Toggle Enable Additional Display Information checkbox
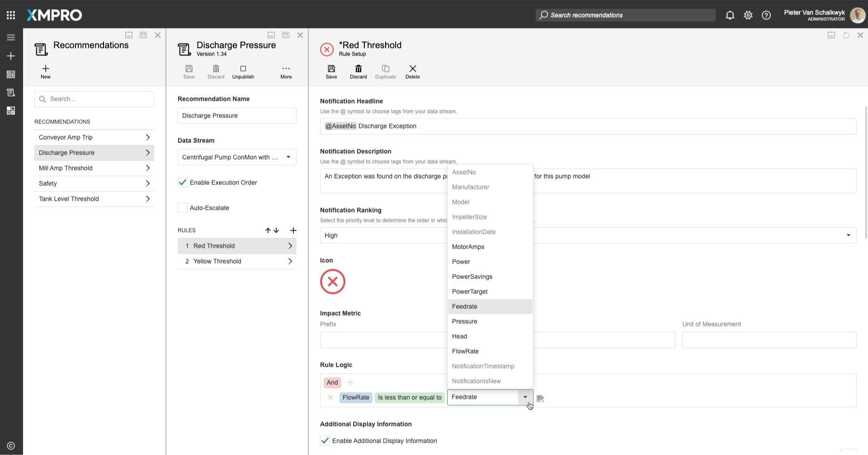This screenshot has width=868, height=455. coord(325,441)
